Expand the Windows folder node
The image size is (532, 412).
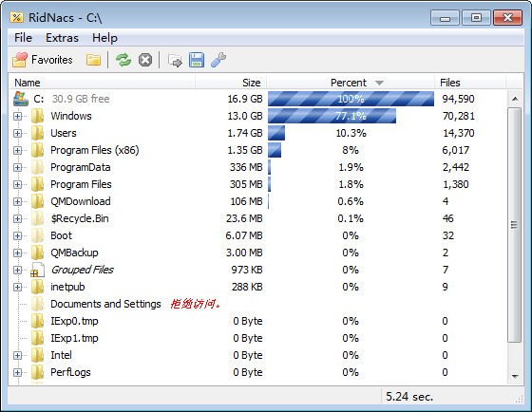[17, 116]
